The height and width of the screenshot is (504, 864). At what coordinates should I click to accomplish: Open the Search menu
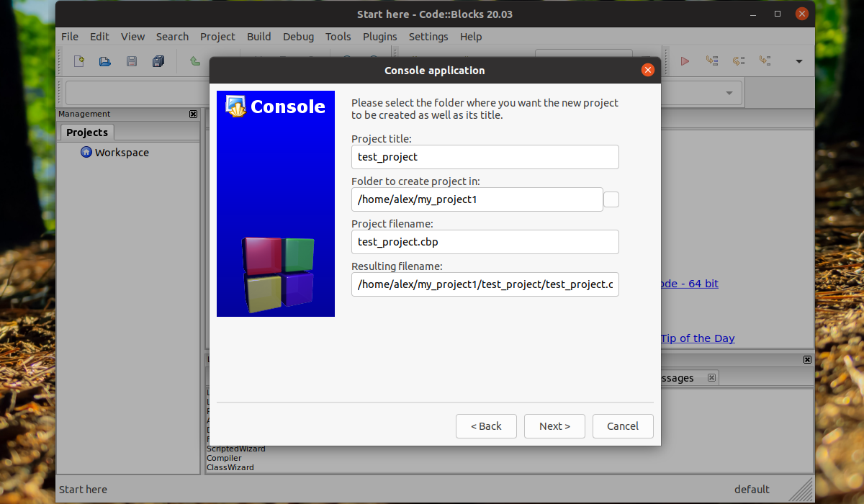172,36
